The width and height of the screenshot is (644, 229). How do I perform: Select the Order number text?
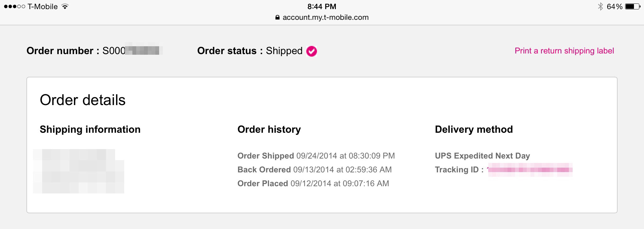[x=94, y=51]
